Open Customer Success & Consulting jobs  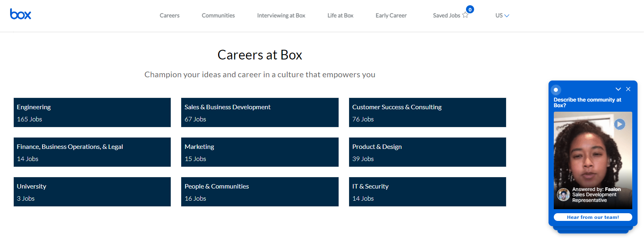pos(428,112)
